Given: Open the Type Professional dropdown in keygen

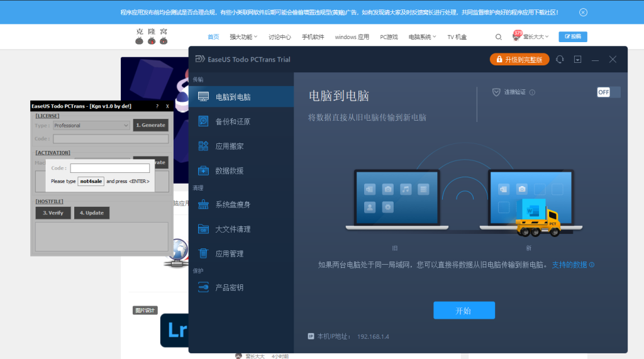Looking at the screenshot, I should (91, 126).
